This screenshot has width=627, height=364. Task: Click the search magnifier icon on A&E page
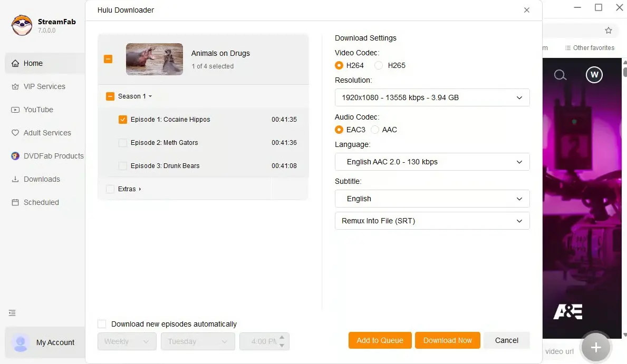click(560, 75)
